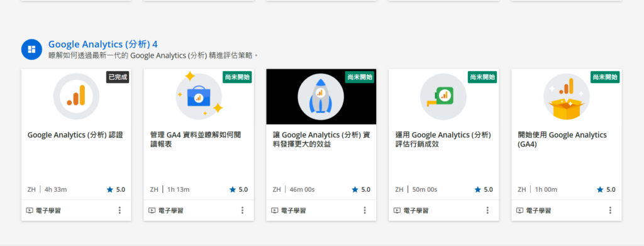This screenshot has height=246, width=644.
Task: Click the 46m 00s duration text
Action: [x=302, y=189]
